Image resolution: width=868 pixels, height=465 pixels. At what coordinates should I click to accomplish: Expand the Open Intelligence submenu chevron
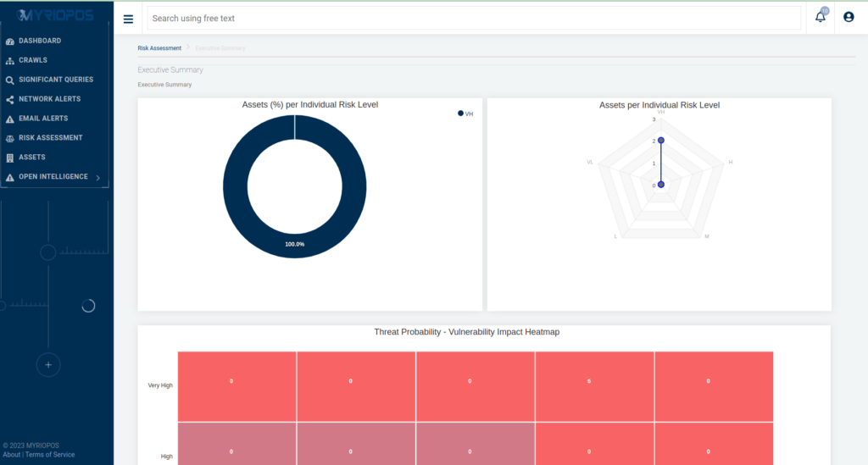point(98,178)
